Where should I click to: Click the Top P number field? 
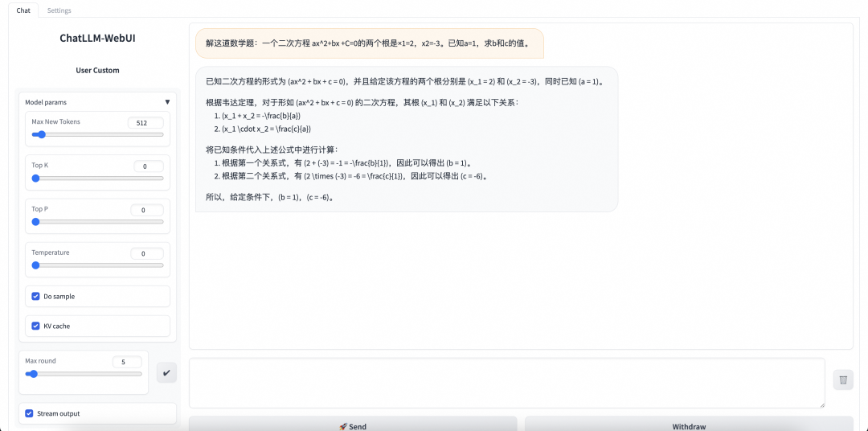point(147,210)
